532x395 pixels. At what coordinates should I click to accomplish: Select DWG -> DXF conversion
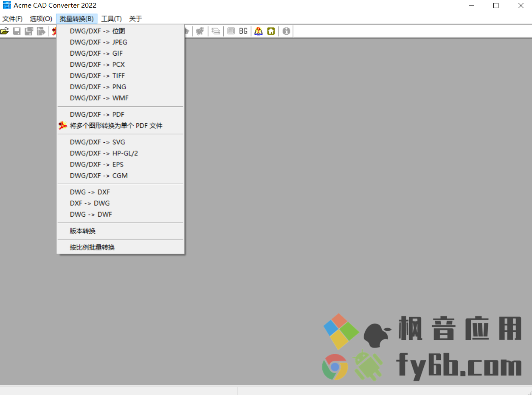tap(121, 192)
